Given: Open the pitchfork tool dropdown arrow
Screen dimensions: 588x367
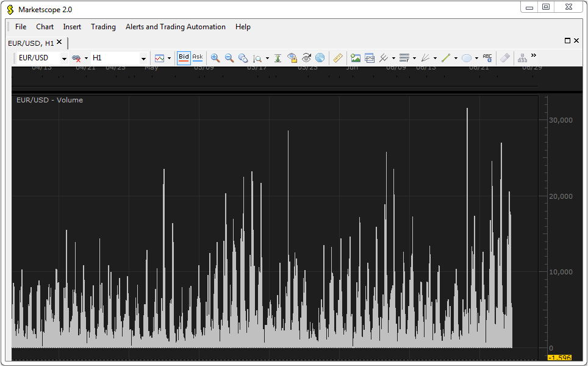Looking at the screenshot, I should point(393,58).
